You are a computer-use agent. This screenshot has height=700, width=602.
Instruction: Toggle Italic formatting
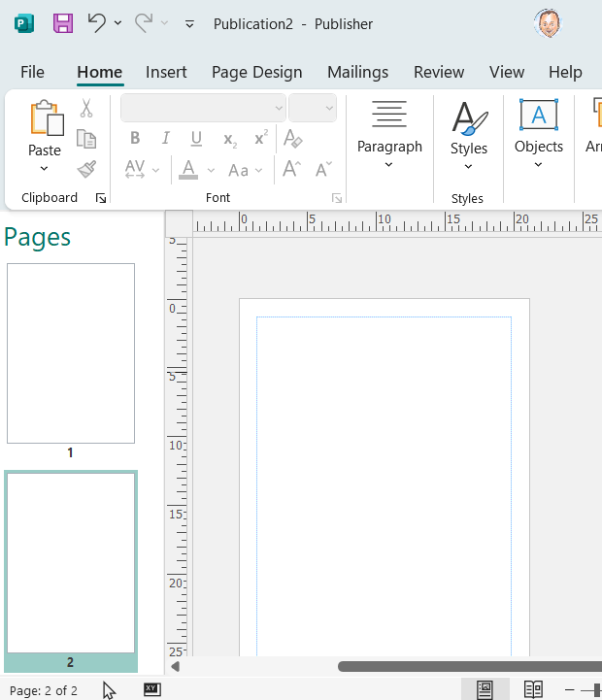pyautogui.click(x=166, y=138)
